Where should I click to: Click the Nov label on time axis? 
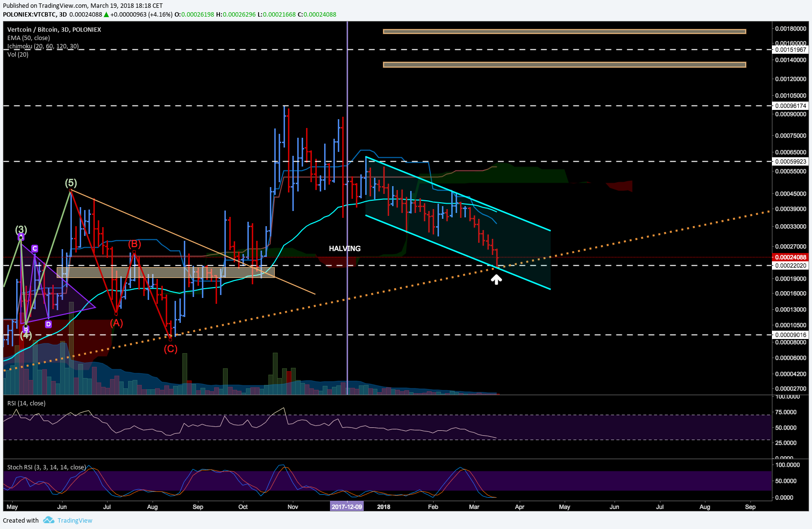point(293,507)
